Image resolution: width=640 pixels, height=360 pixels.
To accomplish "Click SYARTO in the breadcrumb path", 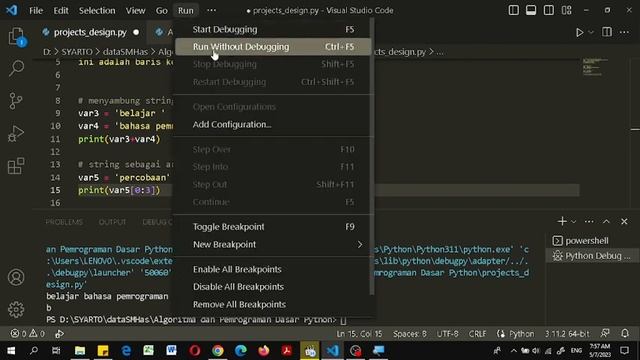I will coord(77,52).
